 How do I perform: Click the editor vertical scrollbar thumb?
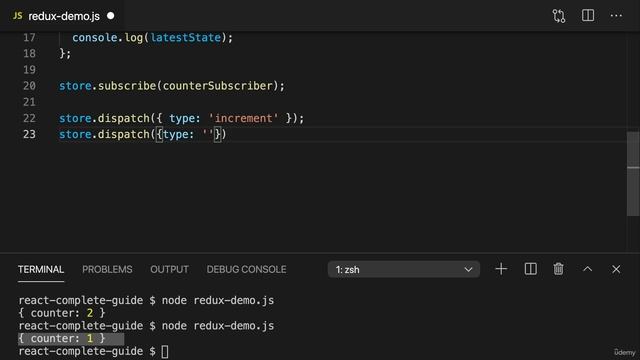(x=633, y=173)
